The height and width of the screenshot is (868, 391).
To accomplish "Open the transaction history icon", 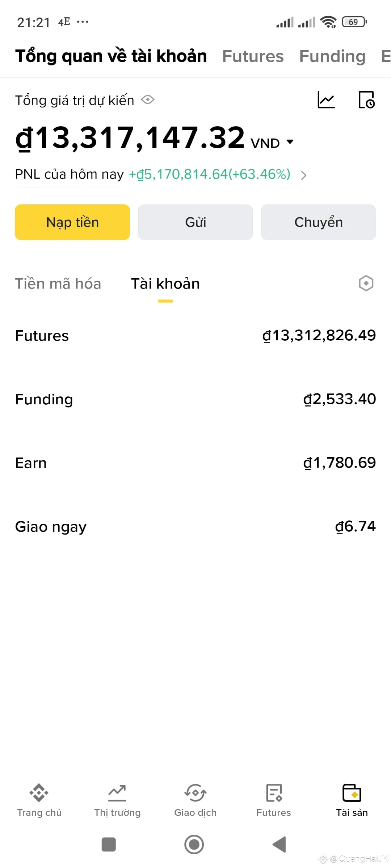I will click(366, 100).
